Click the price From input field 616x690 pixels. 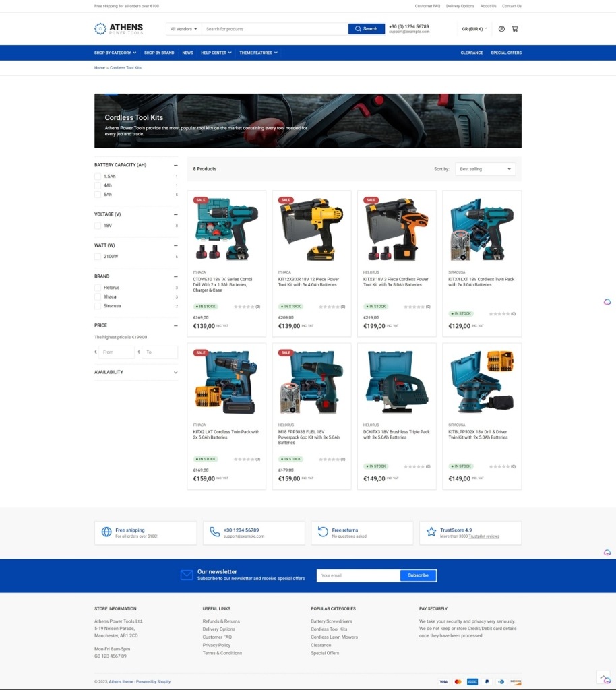pyautogui.click(x=116, y=352)
